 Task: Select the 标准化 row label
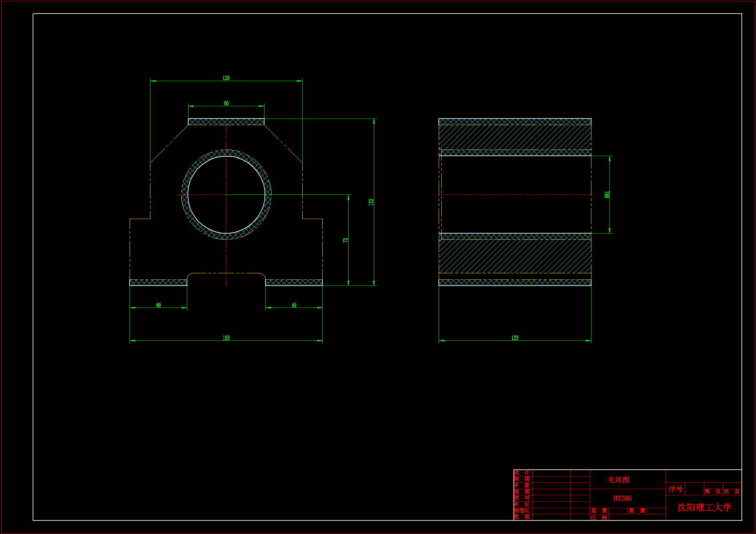(522, 511)
